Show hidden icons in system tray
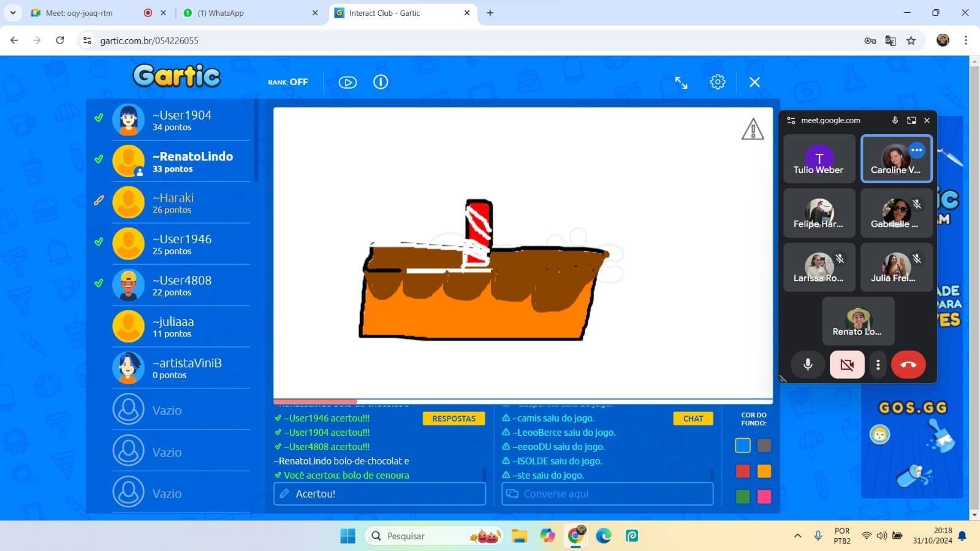The image size is (980, 551). 797,536
